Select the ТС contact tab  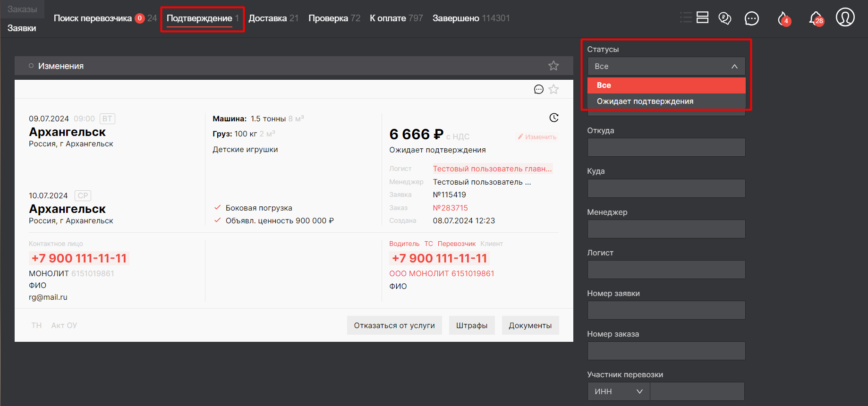tap(428, 244)
